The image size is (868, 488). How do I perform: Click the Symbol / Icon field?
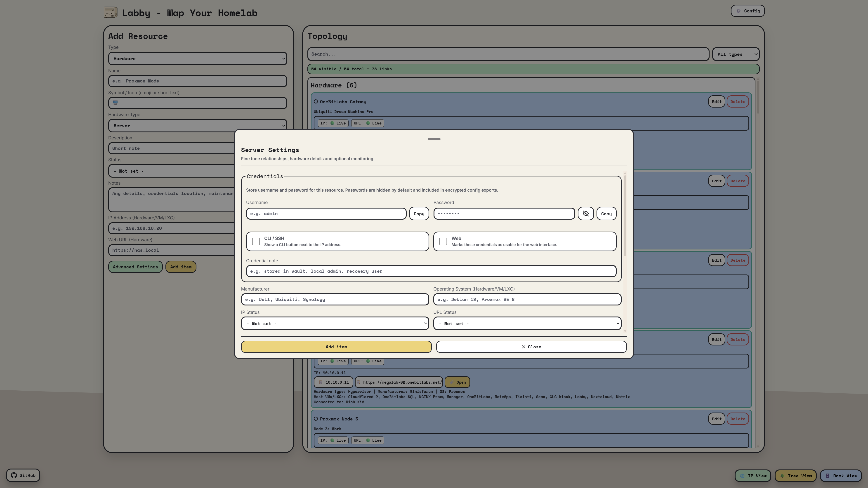click(x=198, y=103)
